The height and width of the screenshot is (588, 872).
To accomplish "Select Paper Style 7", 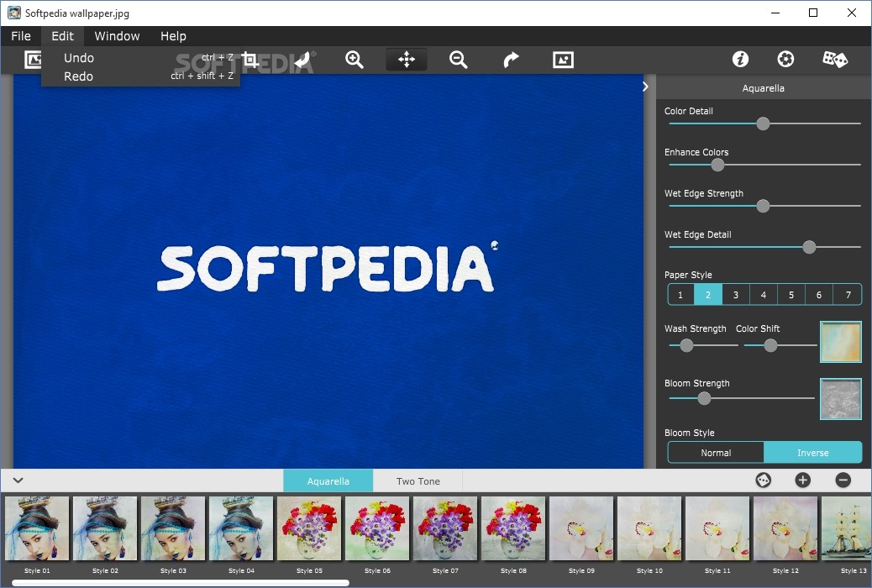I will click(x=848, y=295).
